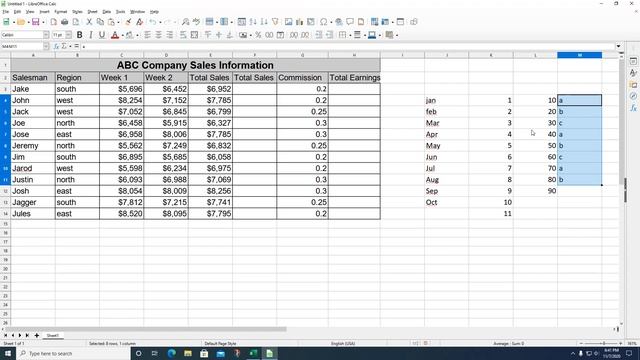
Task: Open the Edit menu
Action: point(17,12)
